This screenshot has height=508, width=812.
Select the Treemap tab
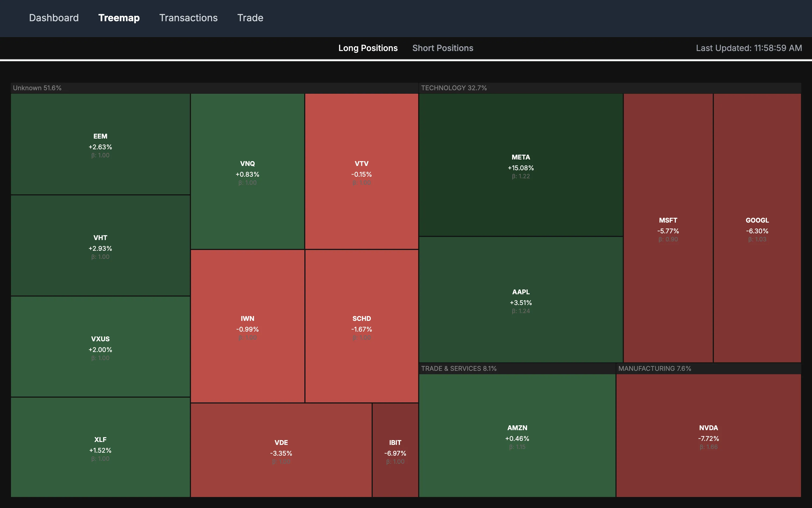(x=119, y=18)
